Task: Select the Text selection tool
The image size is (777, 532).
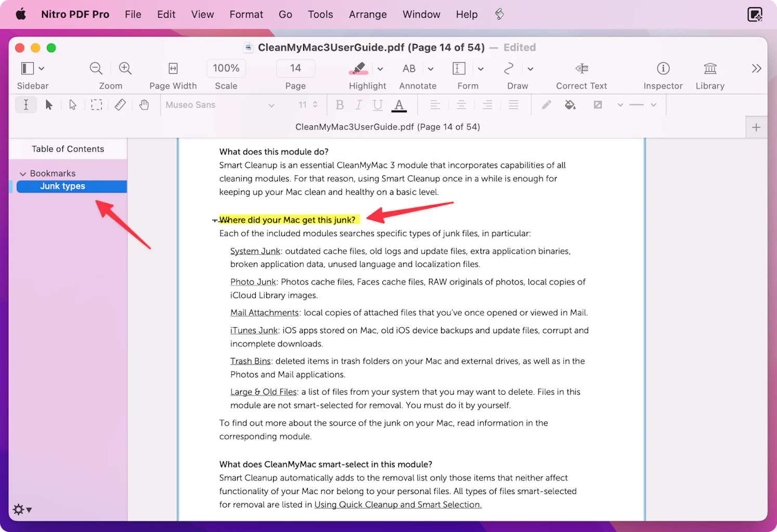Action: 26,105
